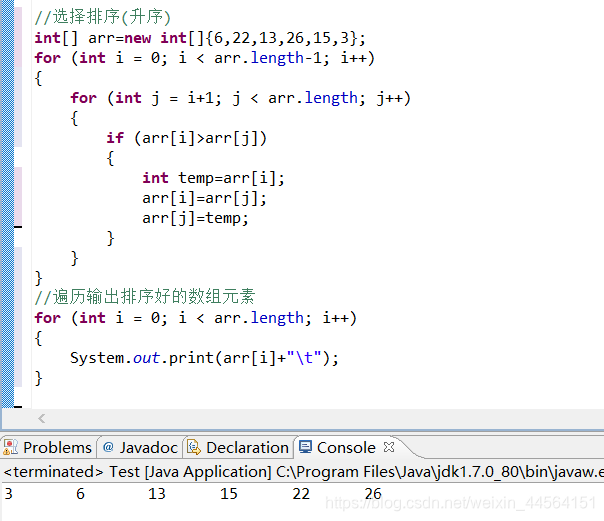Click the console output value 26
This screenshot has height=521, width=604.
pyautogui.click(x=373, y=494)
